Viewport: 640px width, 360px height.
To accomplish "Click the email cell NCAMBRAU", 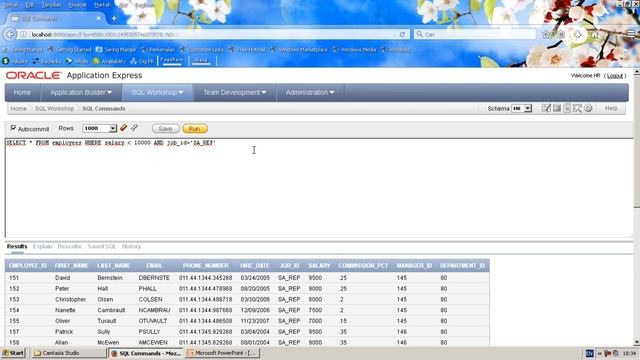I will click(x=154, y=310).
